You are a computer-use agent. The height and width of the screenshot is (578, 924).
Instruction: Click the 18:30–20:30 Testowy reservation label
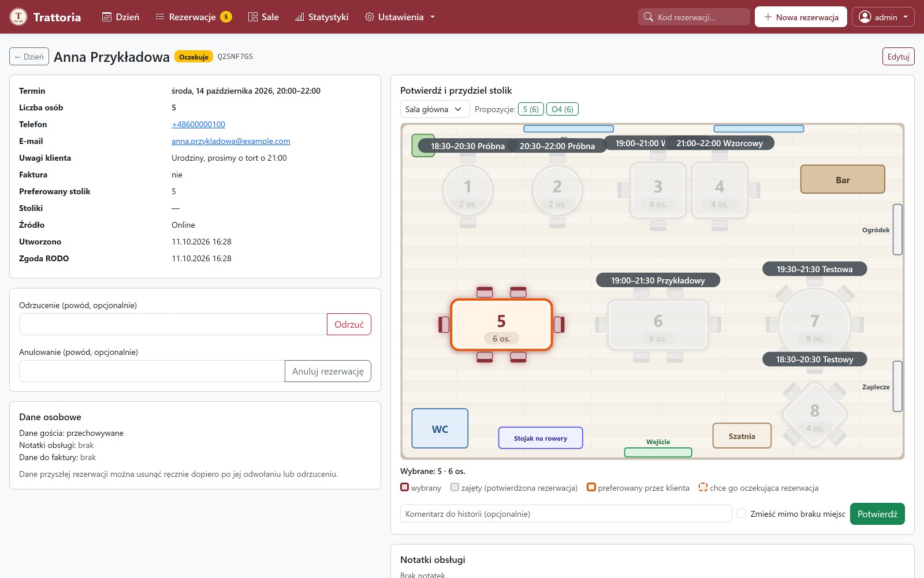pos(814,359)
